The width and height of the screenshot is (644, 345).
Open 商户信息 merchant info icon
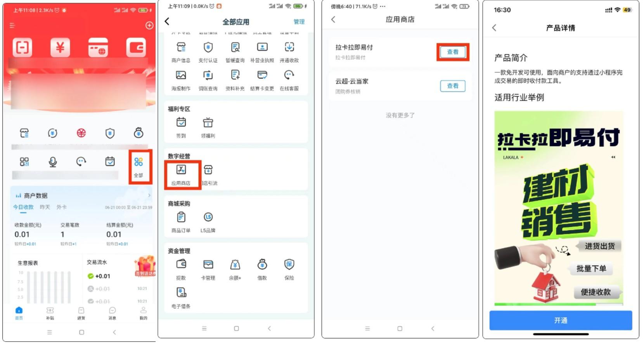[181, 52]
